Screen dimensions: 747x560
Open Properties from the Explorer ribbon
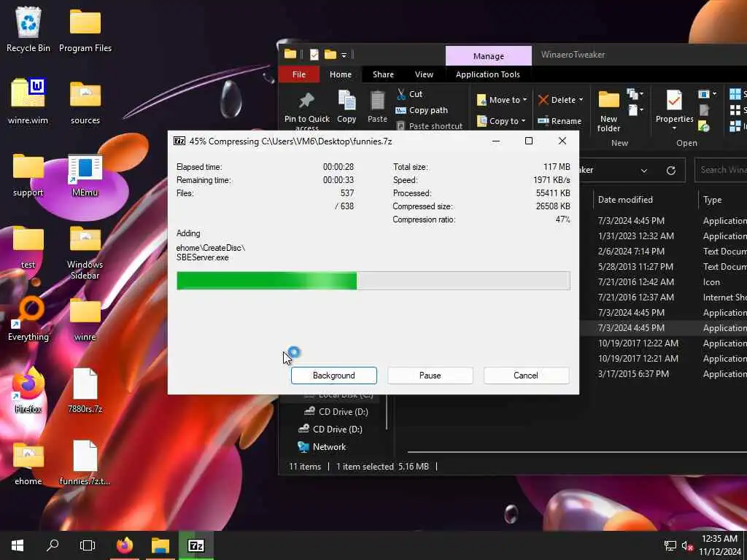(x=674, y=111)
